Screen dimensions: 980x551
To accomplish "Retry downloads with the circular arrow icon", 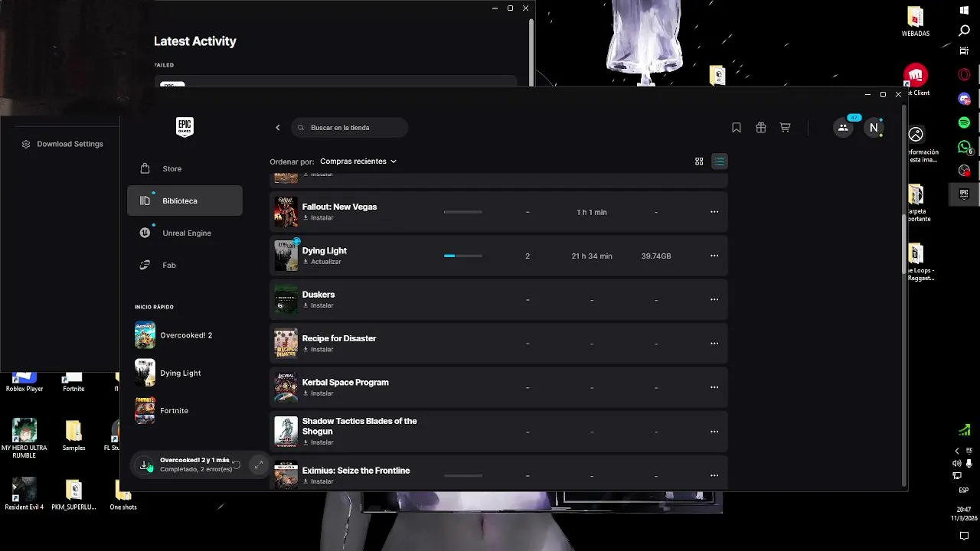I will [237, 465].
